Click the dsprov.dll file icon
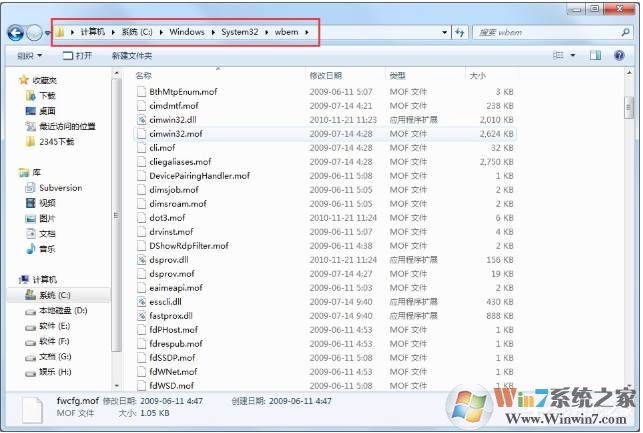The height and width of the screenshot is (433, 643). click(x=141, y=260)
